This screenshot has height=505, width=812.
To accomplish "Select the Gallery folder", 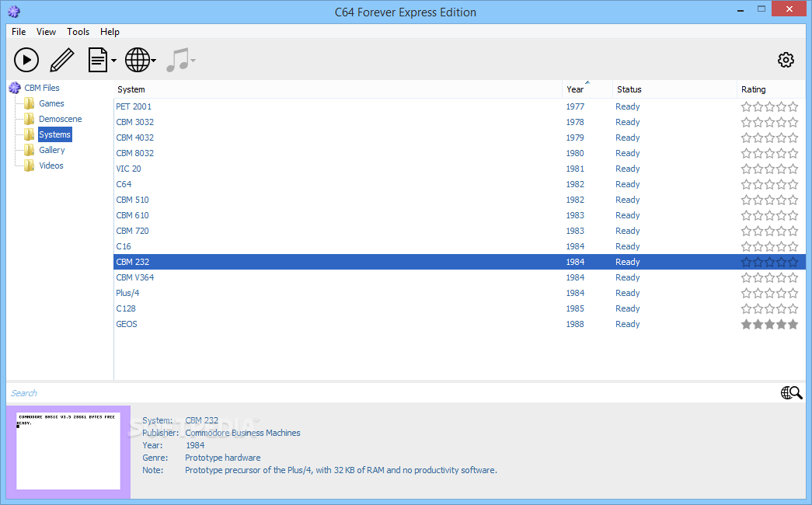I will 52,150.
